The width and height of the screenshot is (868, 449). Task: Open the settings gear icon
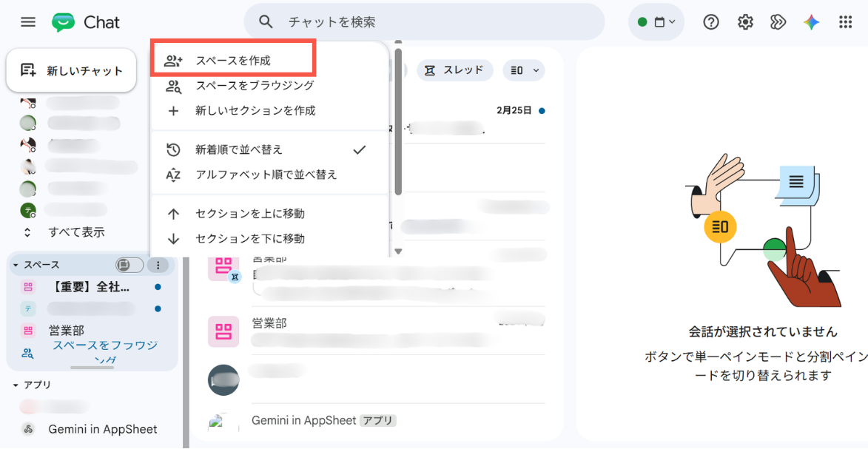[745, 22]
